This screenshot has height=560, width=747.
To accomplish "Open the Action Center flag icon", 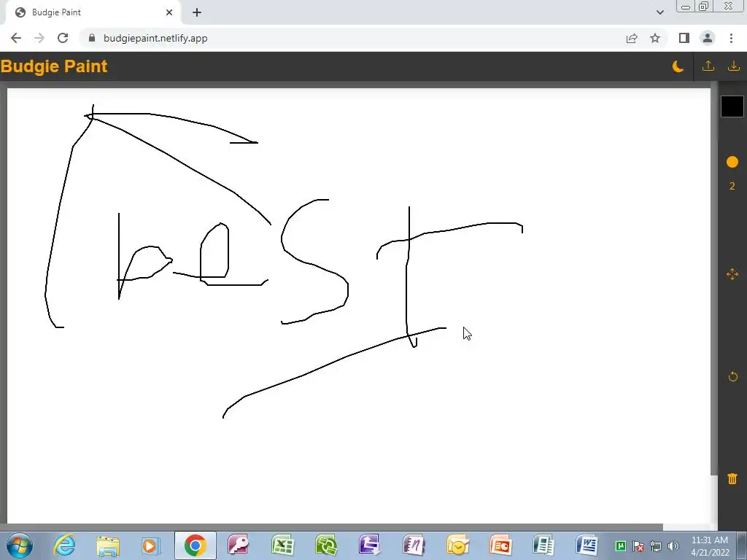I will [638, 546].
